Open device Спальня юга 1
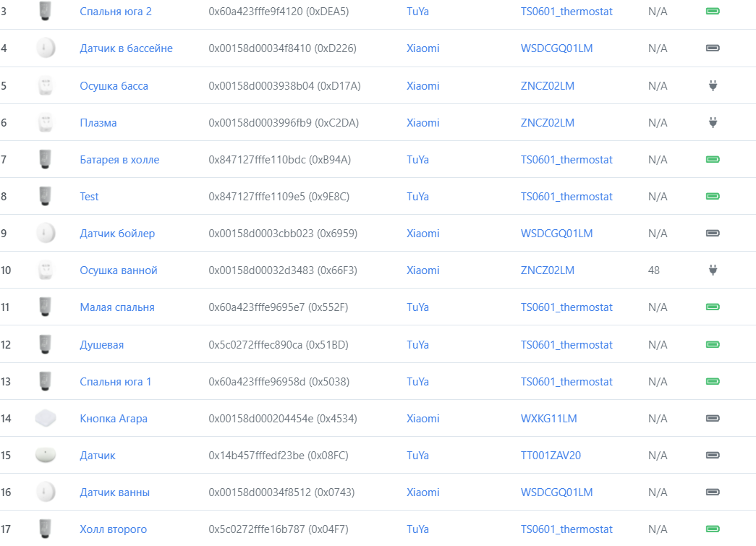 tap(115, 382)
